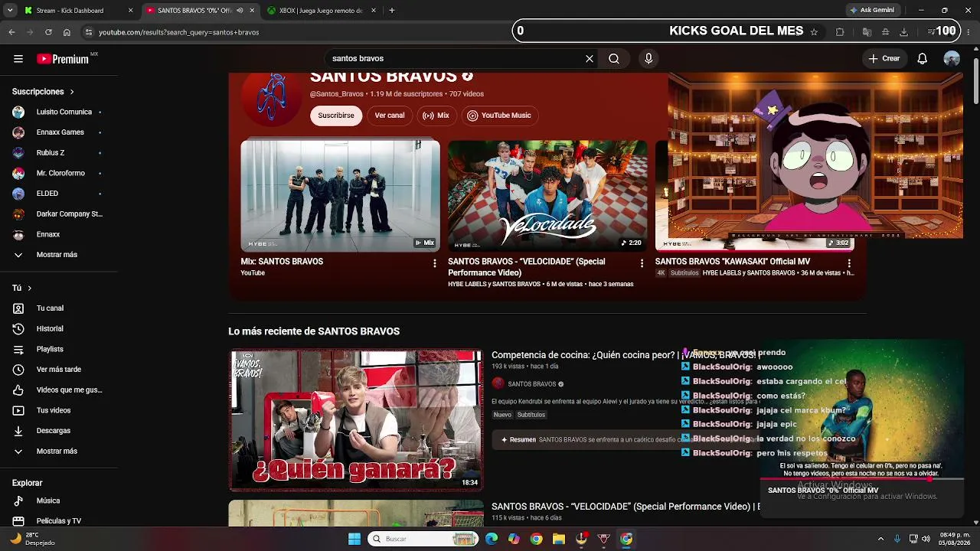The image size is (980, 551).
Task: Open YouTube notifications bell
Action: click(x=923, y=59)
